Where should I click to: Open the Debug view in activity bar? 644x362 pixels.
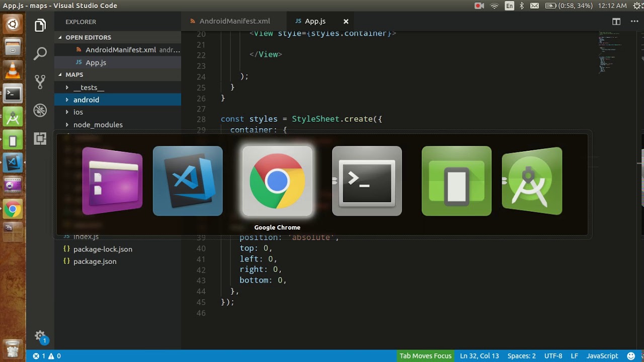coord(40,110)
